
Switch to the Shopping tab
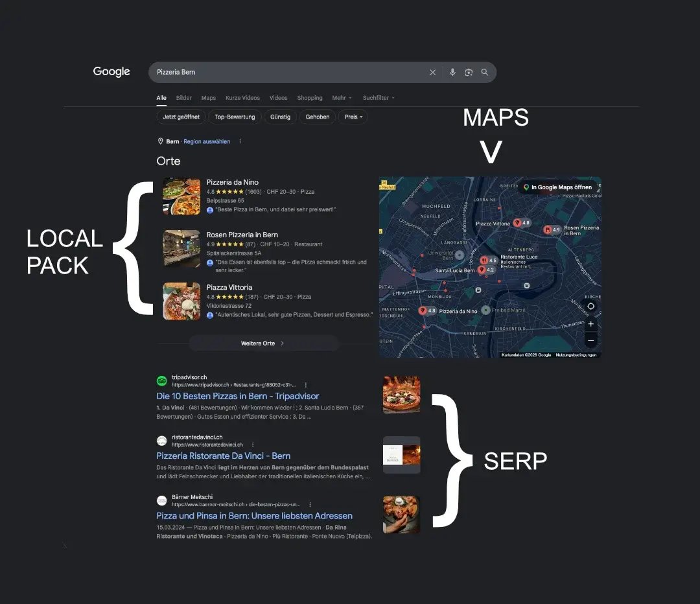point(310,98)
